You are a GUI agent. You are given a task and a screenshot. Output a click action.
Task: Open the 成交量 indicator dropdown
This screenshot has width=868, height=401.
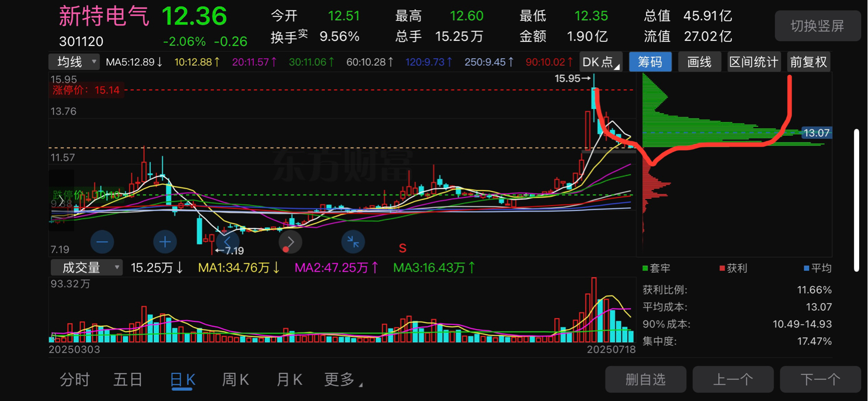(87, 268)
